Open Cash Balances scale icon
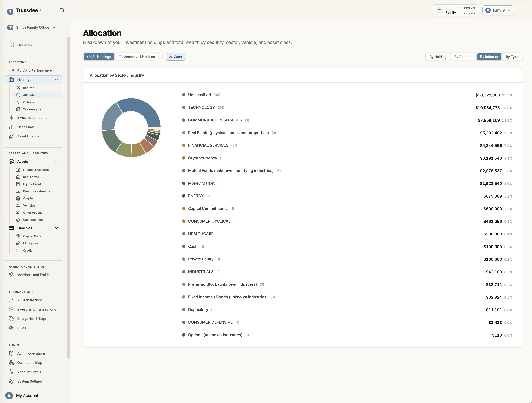 18,220
